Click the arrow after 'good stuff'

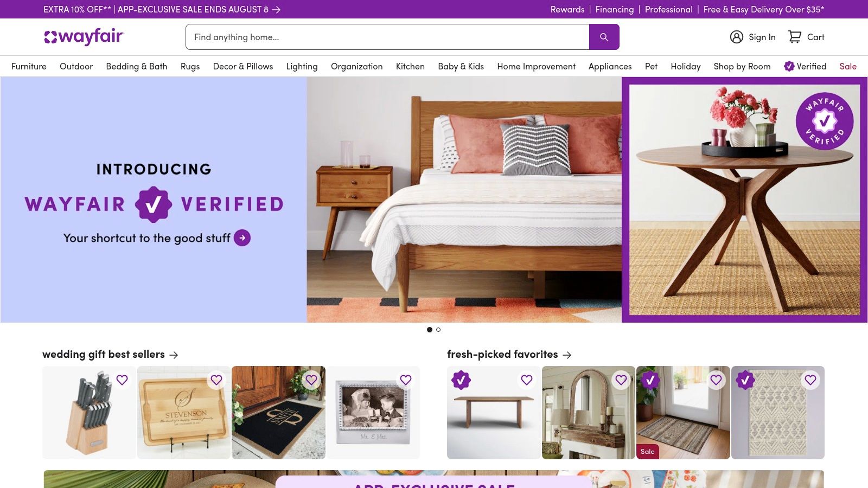click(x=242, y=237)
